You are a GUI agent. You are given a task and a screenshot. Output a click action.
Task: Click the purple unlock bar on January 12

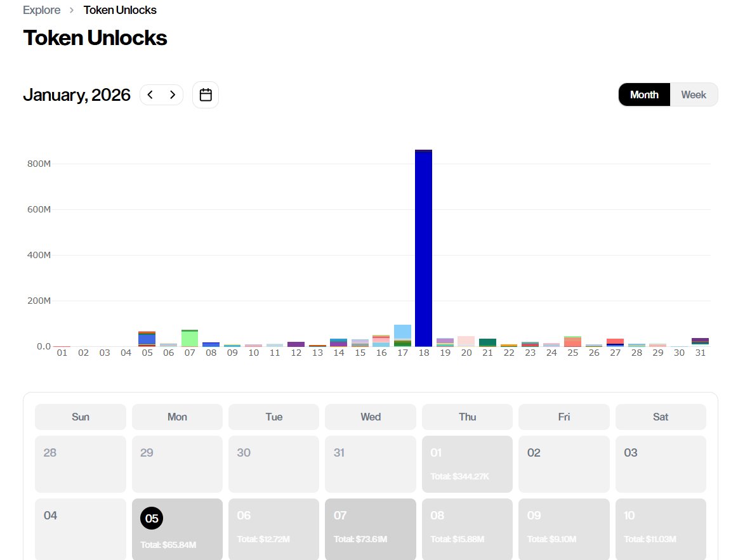(x=296, y=343)
